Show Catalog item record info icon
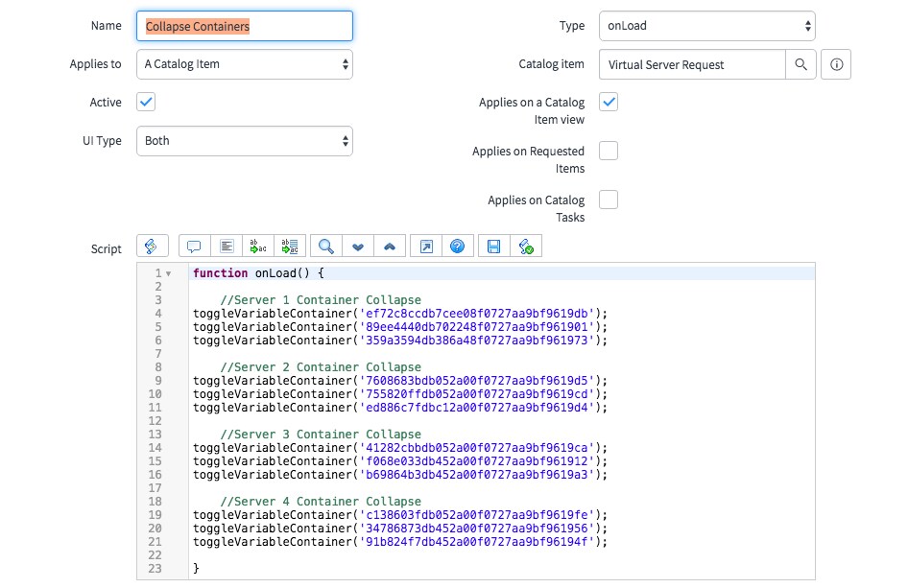This screenshot has width=908, height=588. pyautogui.click(x=836, y=64)
